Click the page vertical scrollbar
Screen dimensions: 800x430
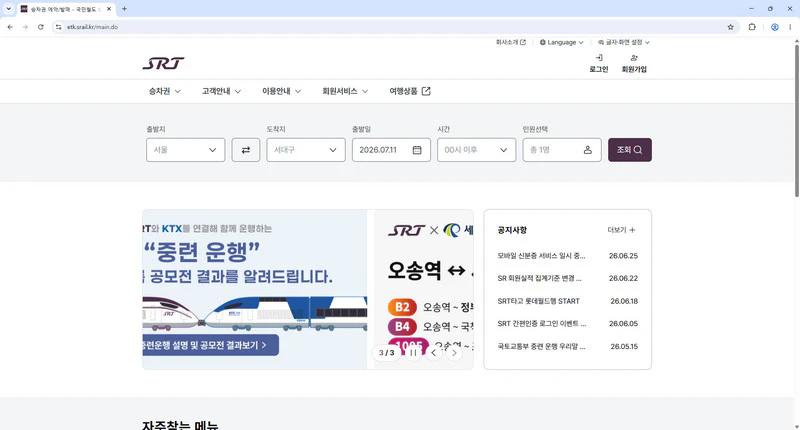tap(796, 121)
